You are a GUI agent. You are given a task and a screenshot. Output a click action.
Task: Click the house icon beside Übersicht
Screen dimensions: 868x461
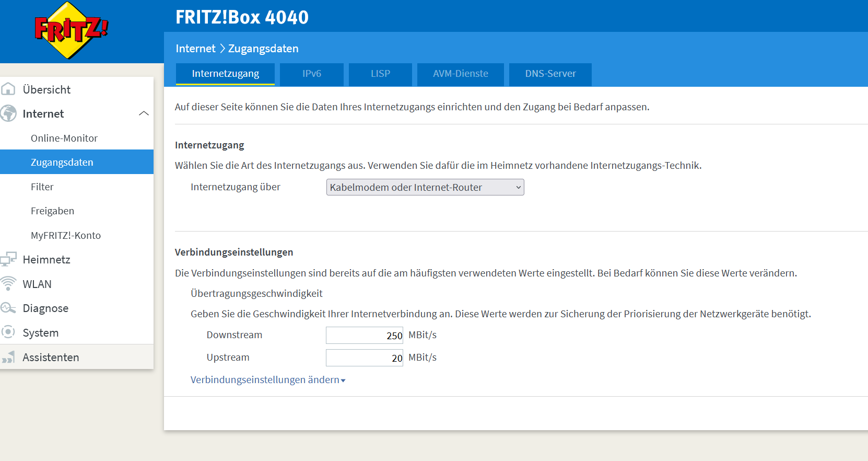point(8,89)
